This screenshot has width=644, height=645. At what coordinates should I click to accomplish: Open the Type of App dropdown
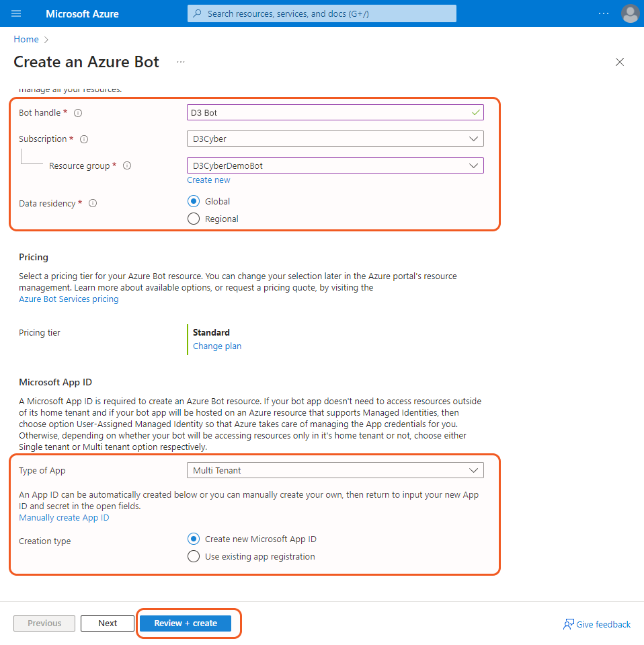[x=335, y=470]
